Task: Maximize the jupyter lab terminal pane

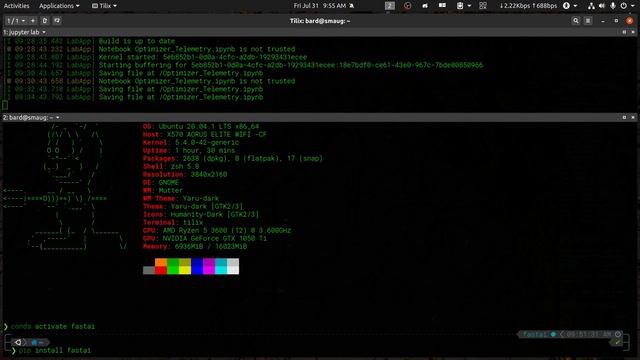Action: pyautogui.click(x=624, y=32)
